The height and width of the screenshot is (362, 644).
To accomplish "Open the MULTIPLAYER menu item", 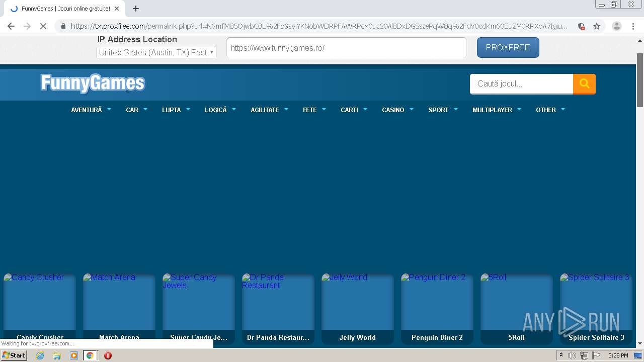I will (x=497, y=110).
